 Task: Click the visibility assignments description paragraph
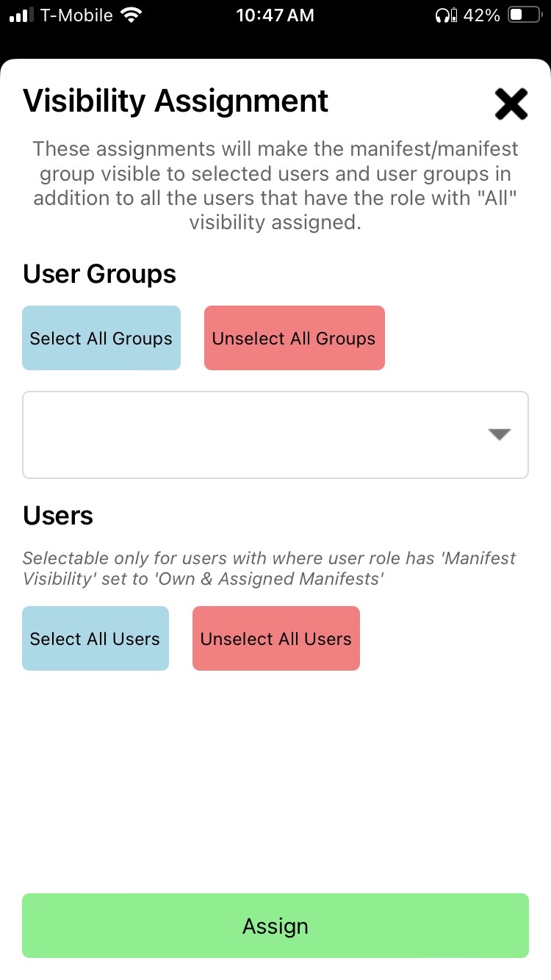pyautogui.click(x=275, y=186)
